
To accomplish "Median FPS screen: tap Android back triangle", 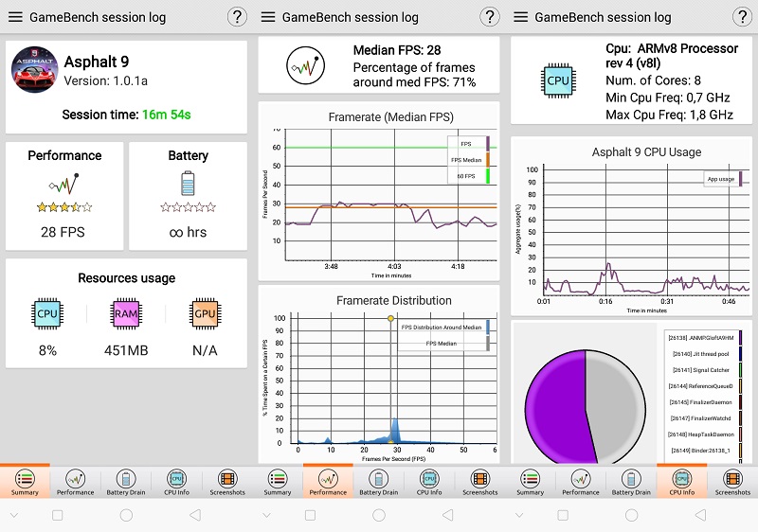I will click(448, 515).
